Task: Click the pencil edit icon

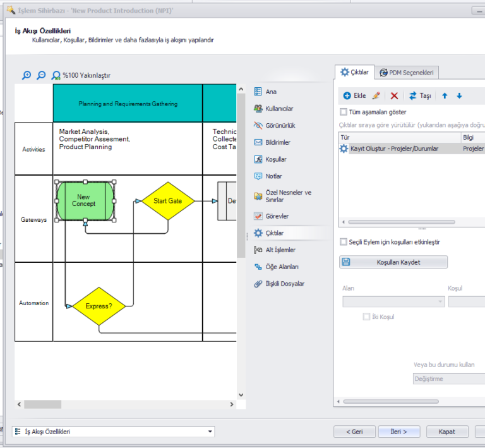Action: coord(376,95)
